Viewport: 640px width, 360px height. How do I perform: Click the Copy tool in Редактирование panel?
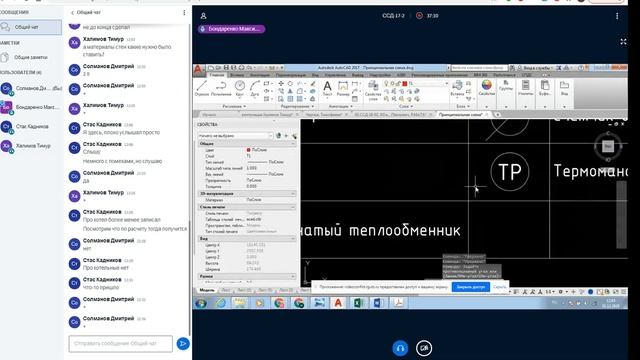coord(281,91)
